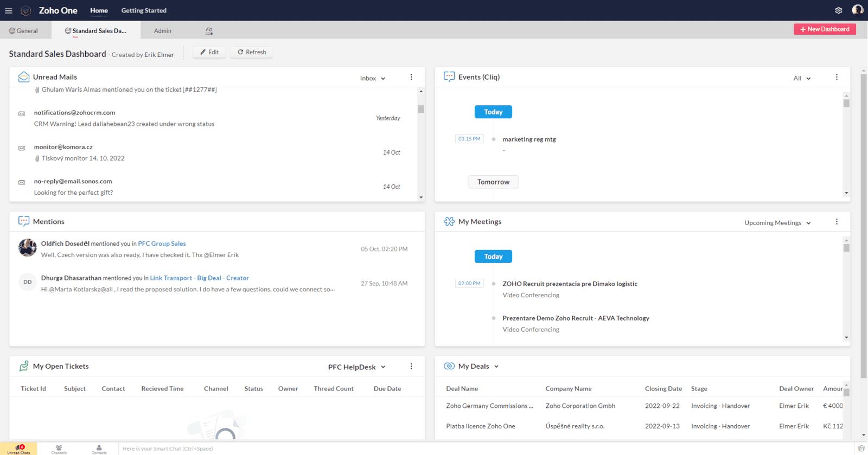Image resolution: width=868 pixels, height=455 pixels.
Task: Open the marketing reg mtg event
Action: click(x=529, y=139)
